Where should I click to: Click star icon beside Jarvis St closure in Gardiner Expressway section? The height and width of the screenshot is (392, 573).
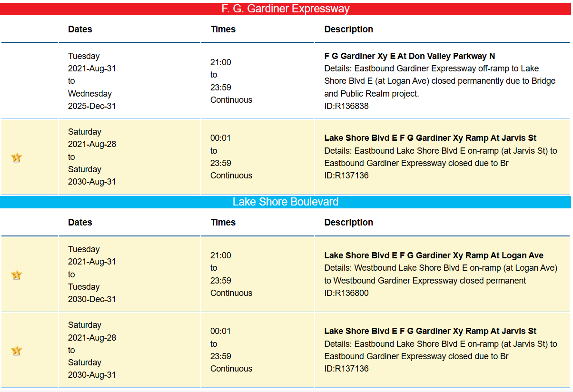[x=17, y=157]
